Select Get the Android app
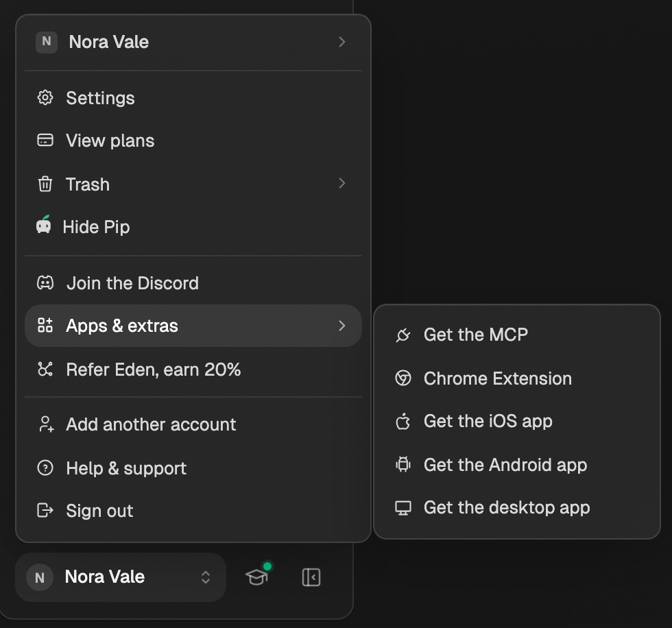Image resolution: width=672 pixels, height=628 pixels. [517, 465]
